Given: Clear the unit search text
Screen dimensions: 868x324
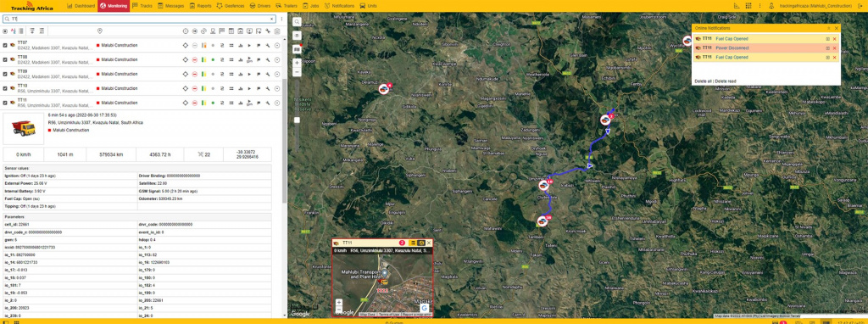Looking at the screenshot, I should (272, 19).
